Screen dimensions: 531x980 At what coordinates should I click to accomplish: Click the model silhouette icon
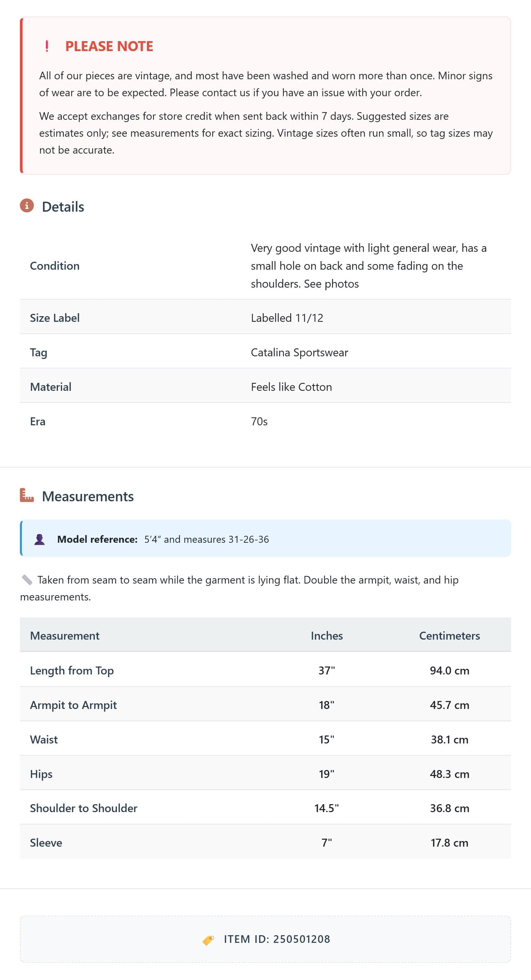[39, 539]
